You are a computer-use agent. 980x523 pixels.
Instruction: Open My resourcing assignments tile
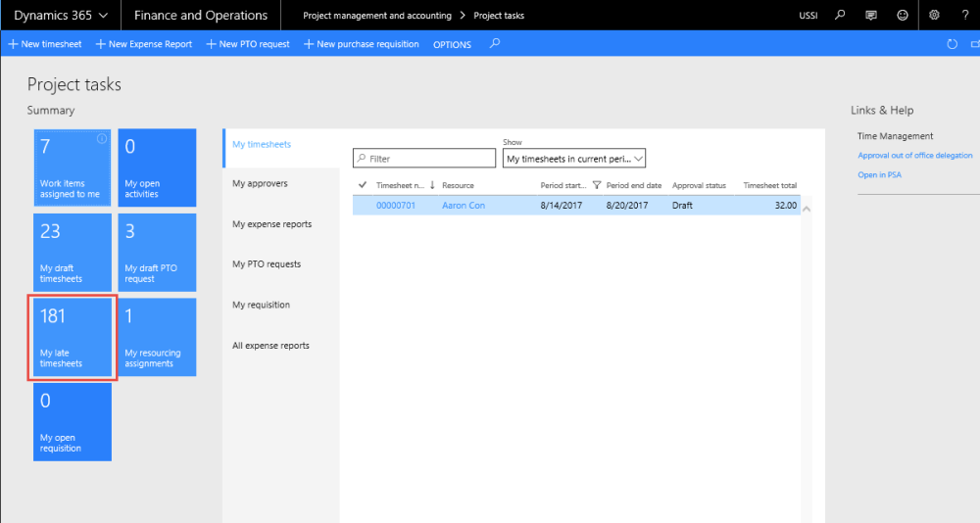(x=157, y=338)
